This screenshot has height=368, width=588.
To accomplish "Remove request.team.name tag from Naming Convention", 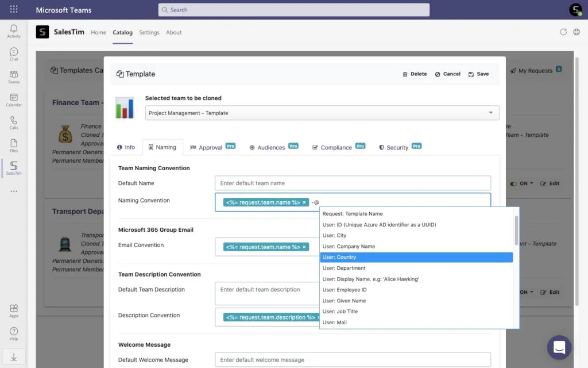I will (x=304, y=202).
